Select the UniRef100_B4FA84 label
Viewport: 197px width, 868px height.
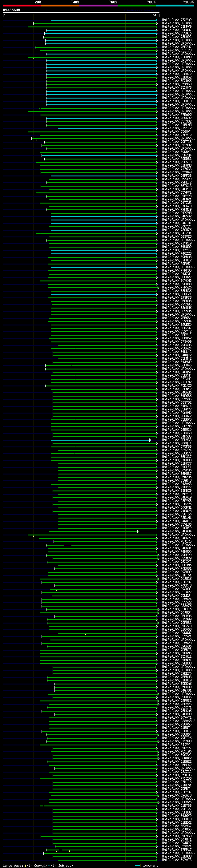[176, 531]
